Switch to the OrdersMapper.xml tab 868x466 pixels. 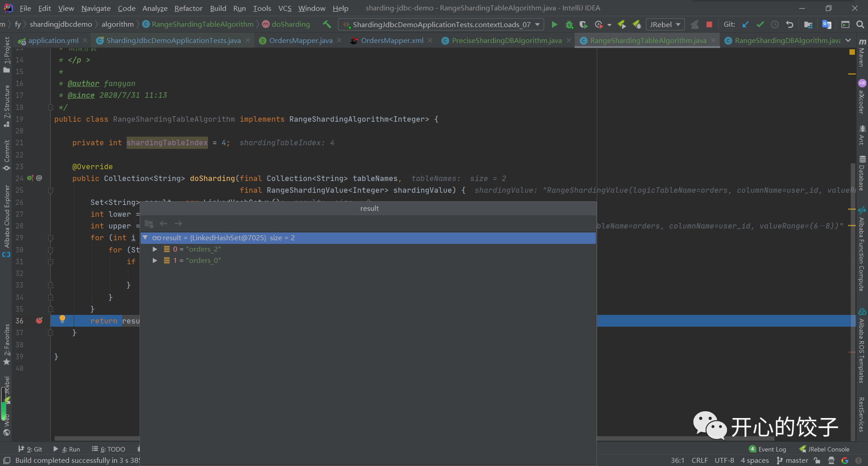(x=392, y=41)
